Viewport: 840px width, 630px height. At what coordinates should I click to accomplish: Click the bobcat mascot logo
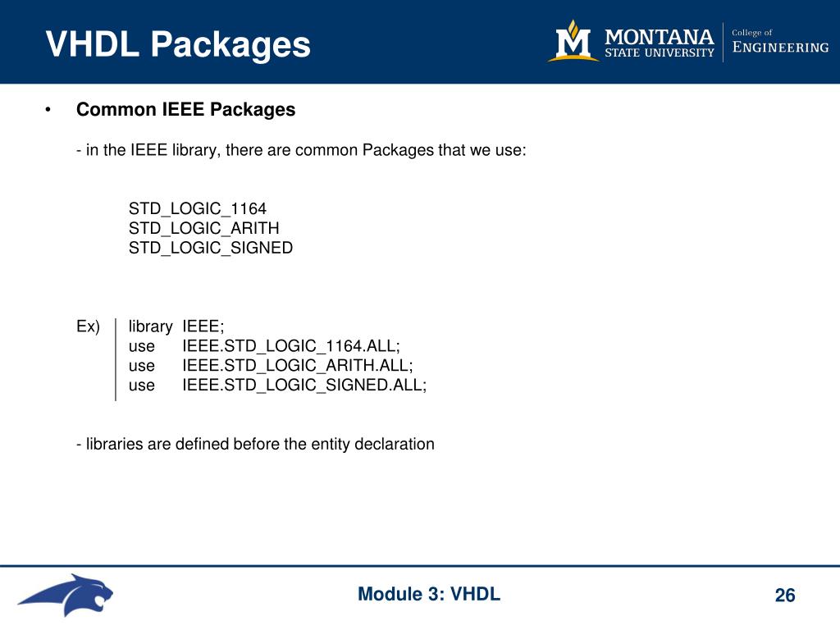66,595
